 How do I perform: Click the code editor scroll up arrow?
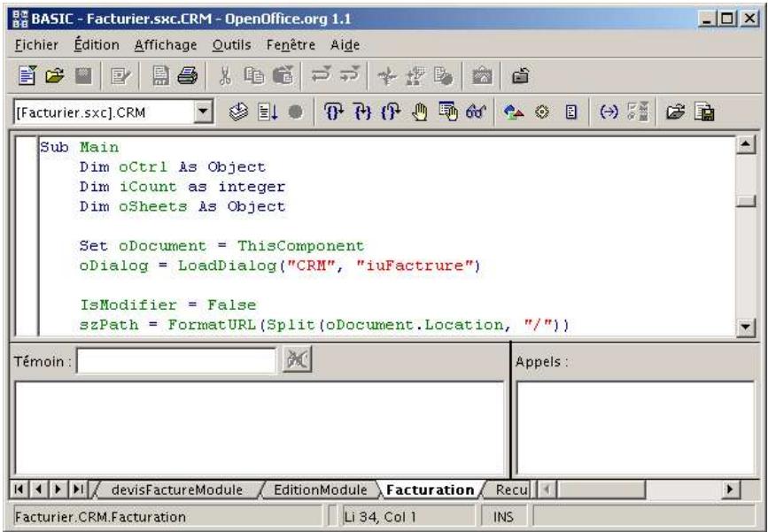(x=746, y=144)
